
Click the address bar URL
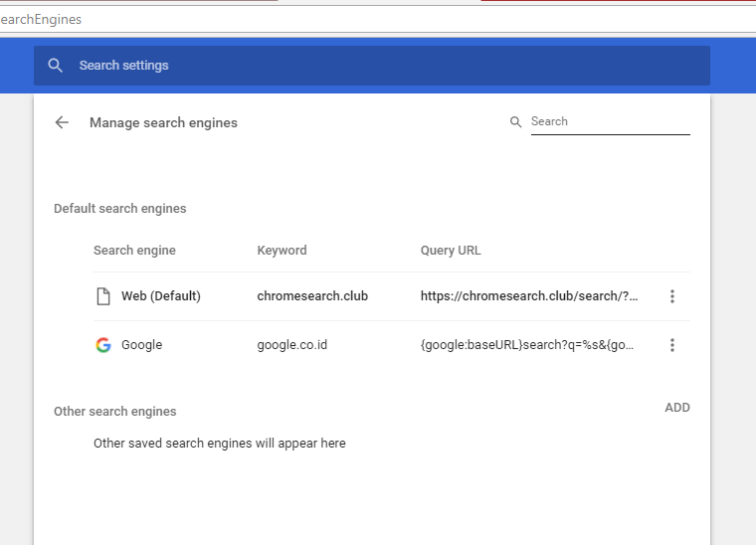(41, 19)
